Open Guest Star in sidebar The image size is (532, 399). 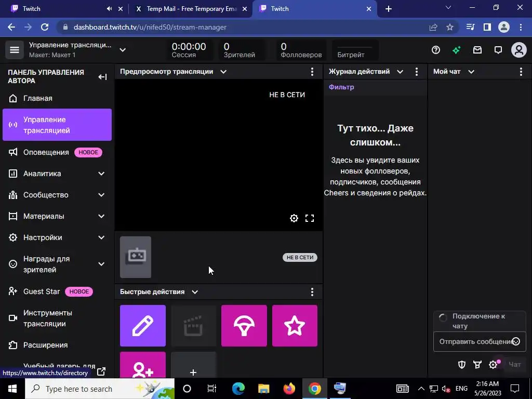pos(57,291)
